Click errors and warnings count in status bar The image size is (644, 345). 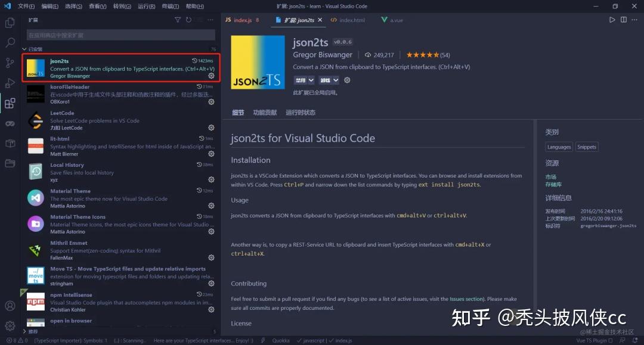coord(17,340)
